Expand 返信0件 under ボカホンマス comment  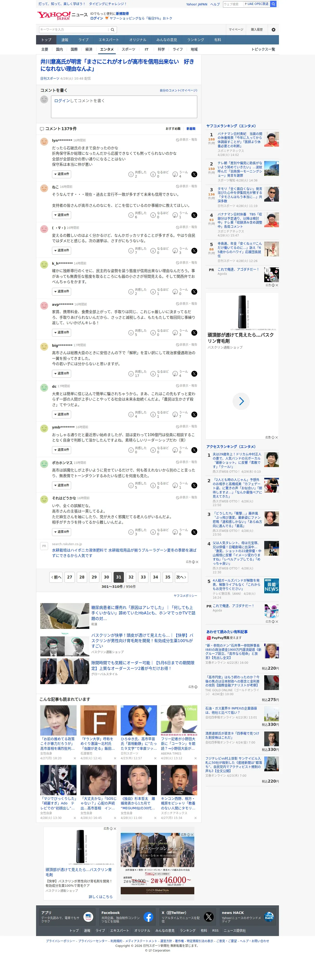coord(62,485)
